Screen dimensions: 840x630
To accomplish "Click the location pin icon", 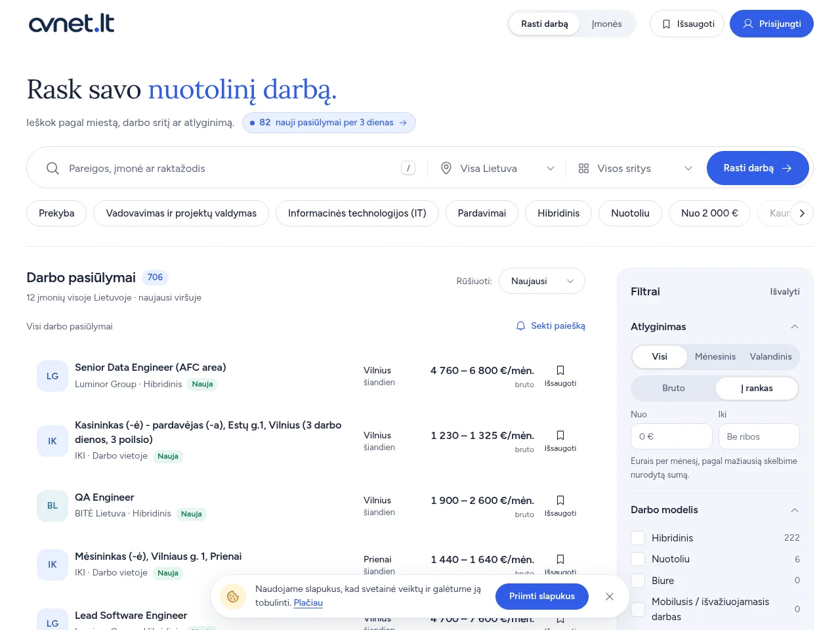I will pos(446,168).
